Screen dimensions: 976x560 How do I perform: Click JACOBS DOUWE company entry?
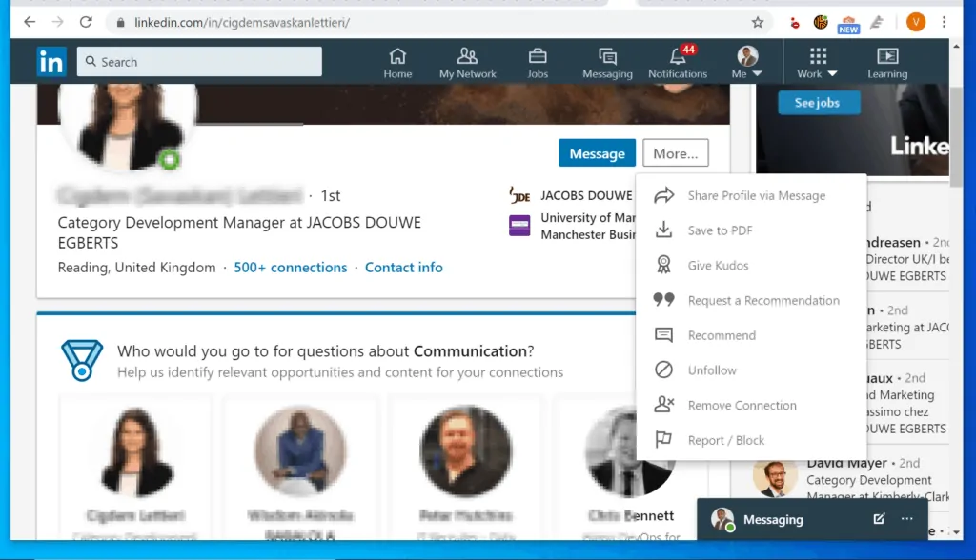click(x=572, y=195)
